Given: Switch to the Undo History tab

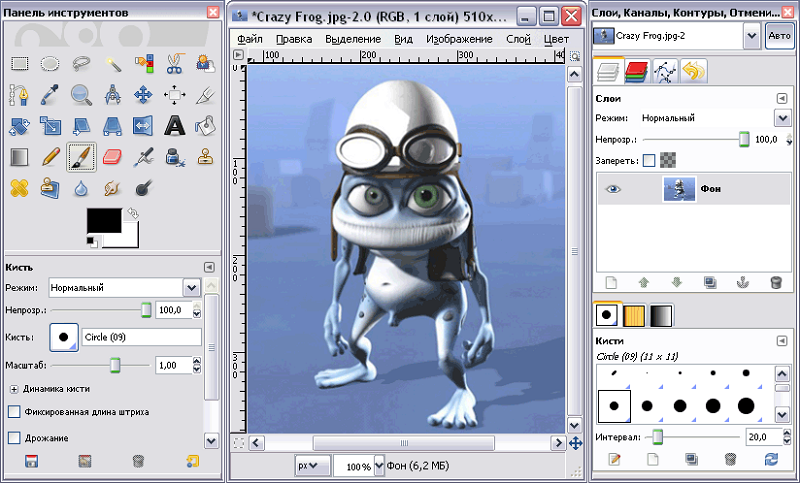Looking at the screenshot, I should point(693,71).
